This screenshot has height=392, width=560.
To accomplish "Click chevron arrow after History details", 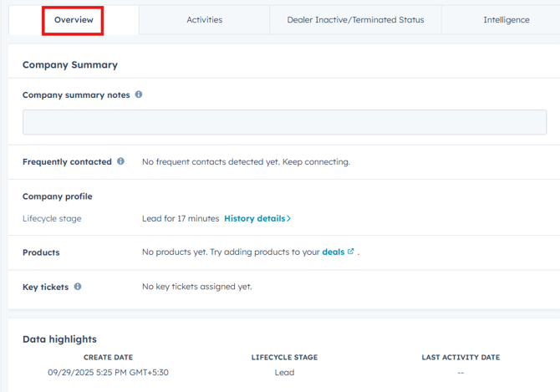I will [289, 219].
